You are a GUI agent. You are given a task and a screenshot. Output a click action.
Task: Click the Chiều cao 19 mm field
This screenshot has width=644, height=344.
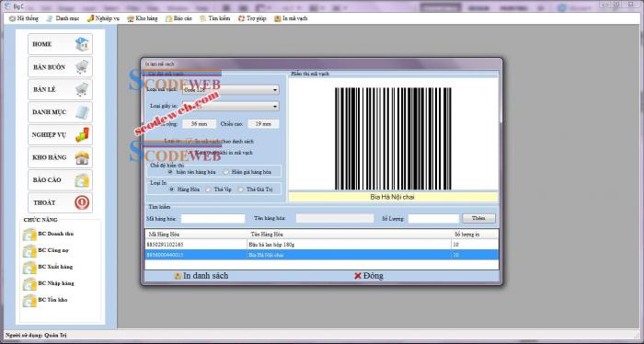point(263,123)
